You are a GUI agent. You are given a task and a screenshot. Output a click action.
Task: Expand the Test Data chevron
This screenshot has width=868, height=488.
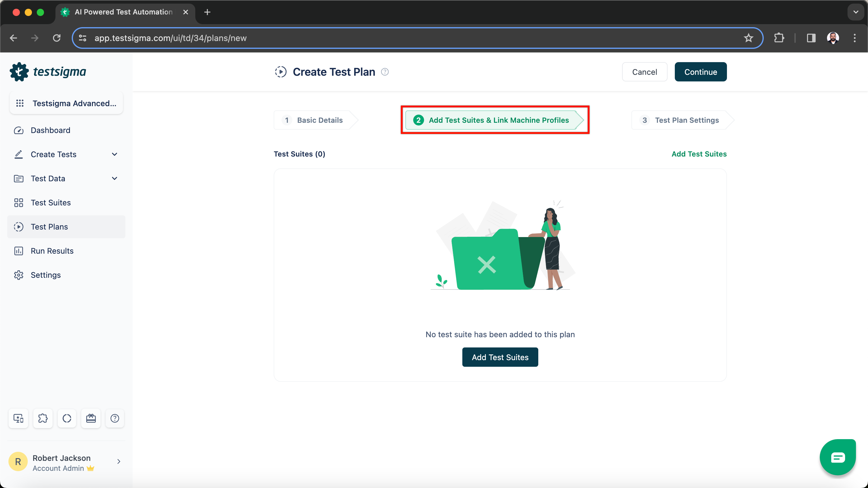pos(115,179)
